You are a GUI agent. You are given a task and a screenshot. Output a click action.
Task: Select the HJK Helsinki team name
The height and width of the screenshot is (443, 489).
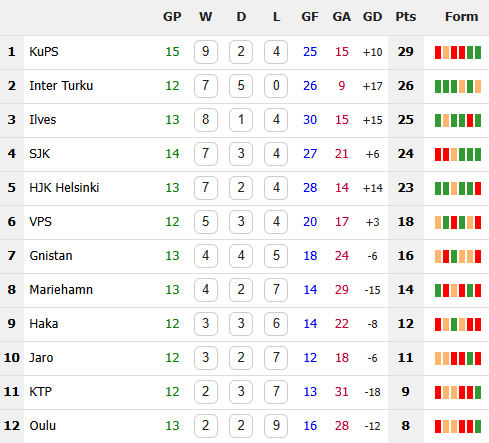[x=64, y=188]
